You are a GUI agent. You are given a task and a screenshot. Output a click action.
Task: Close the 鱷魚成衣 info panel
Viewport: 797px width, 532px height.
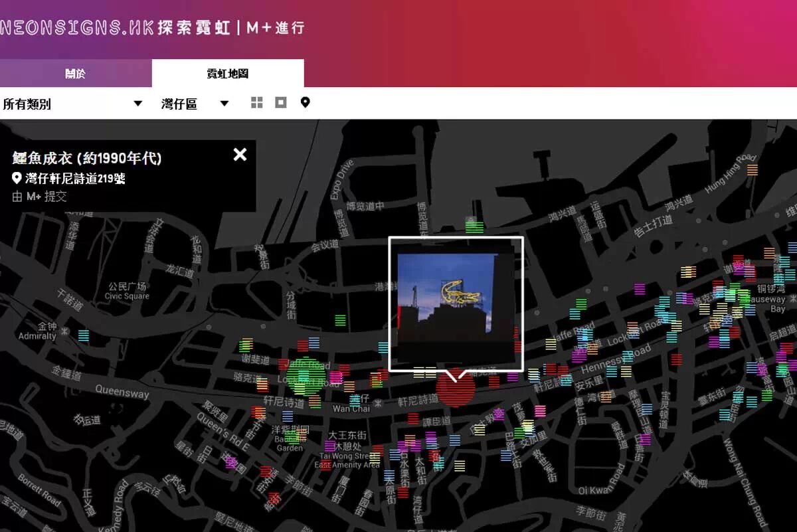coord(240,155)
